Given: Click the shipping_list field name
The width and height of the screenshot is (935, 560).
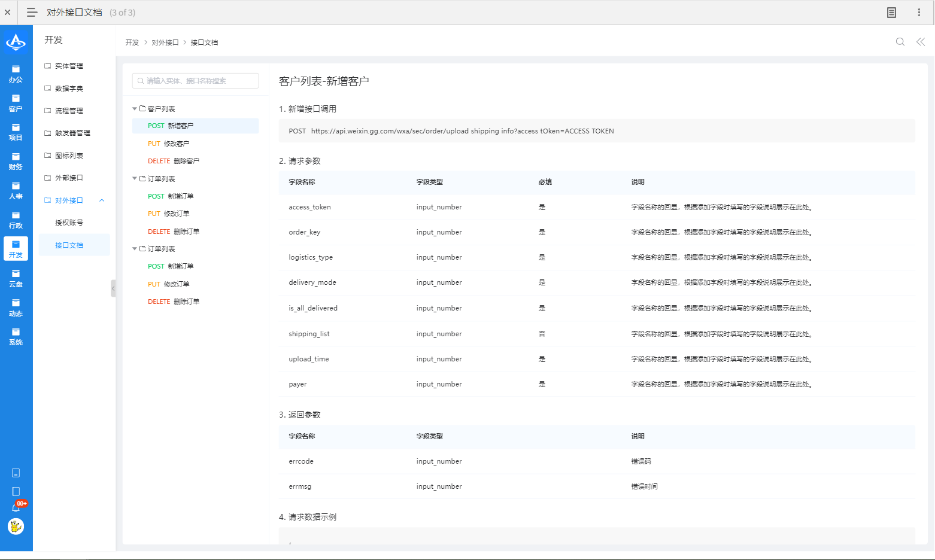Looking at the screenshot, I should pos(309,334).
